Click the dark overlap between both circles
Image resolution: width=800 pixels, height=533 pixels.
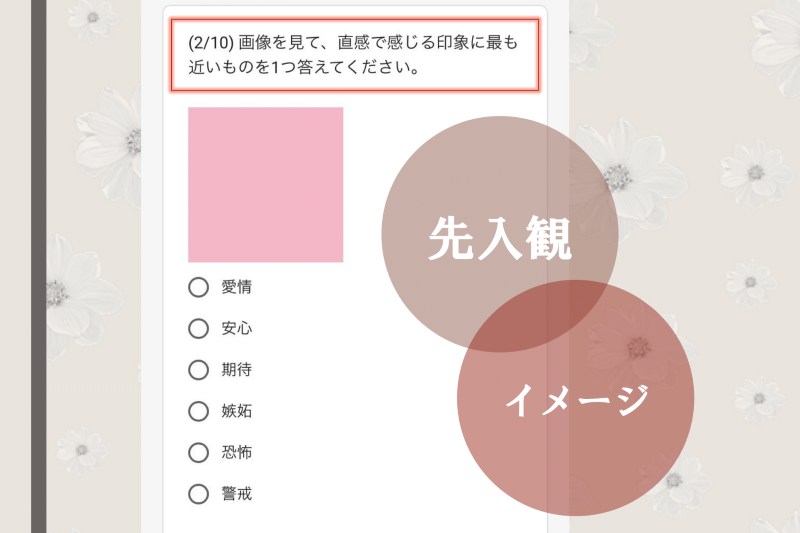pos(543,316)
